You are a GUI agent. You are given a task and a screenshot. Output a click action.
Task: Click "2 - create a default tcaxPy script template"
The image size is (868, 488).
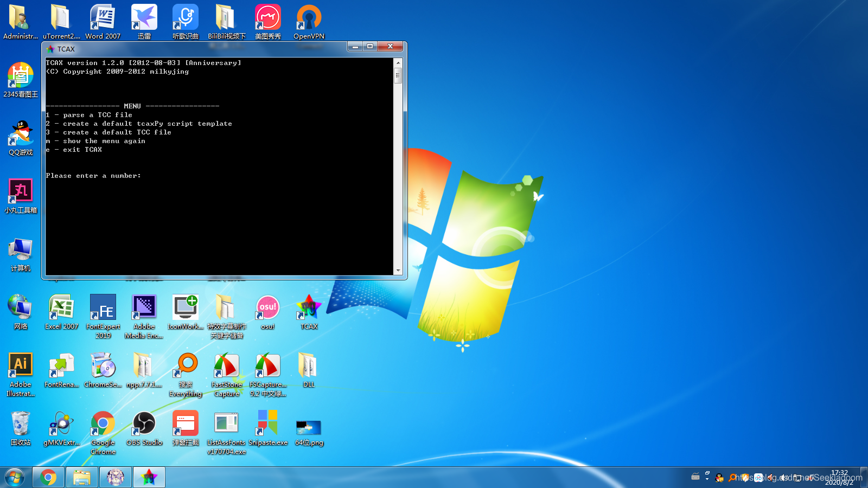(x=139, y=124)
